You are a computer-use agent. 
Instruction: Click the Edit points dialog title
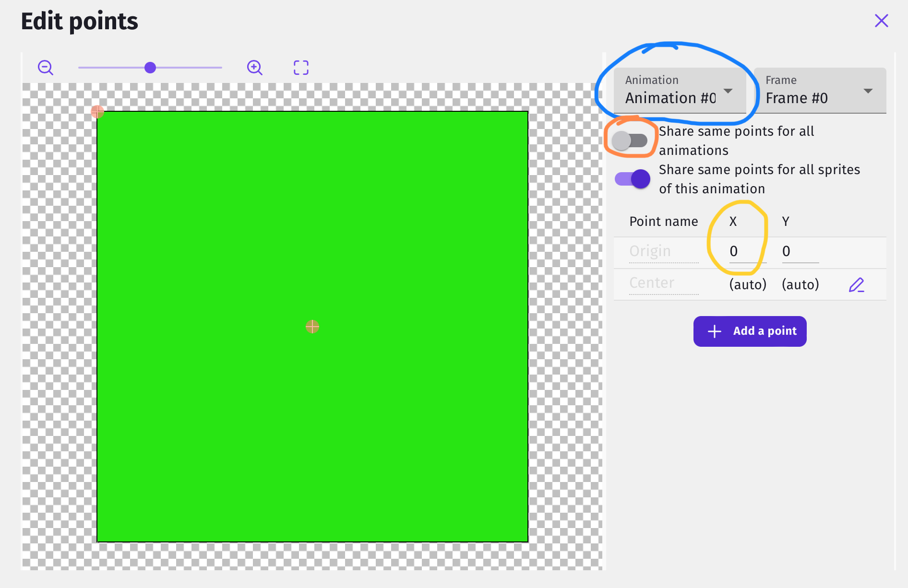tap(79, 21)
